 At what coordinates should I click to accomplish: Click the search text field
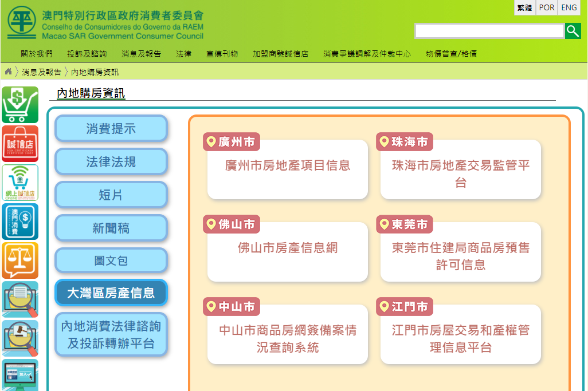[489, 31]
